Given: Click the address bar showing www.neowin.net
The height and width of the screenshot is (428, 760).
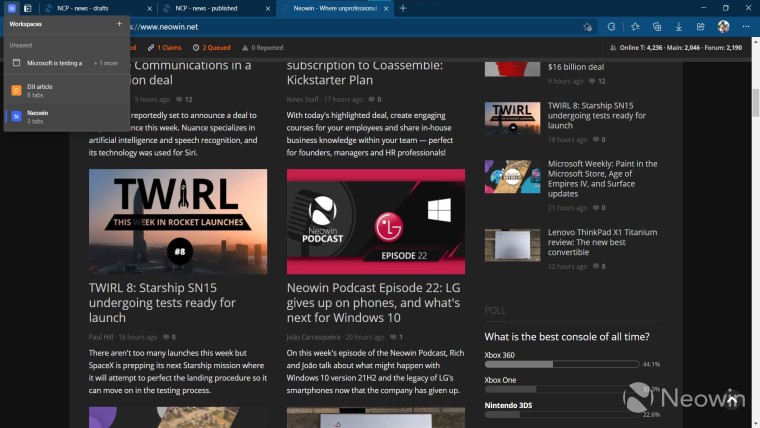Looking at the screenshot, I should pos(354,27).
